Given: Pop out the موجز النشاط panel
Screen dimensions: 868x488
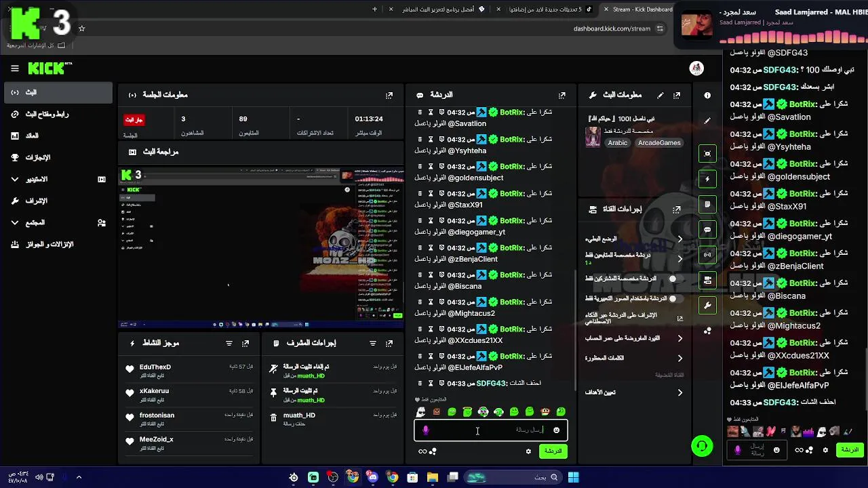Looking at the screenshot, I should (245, 344).
